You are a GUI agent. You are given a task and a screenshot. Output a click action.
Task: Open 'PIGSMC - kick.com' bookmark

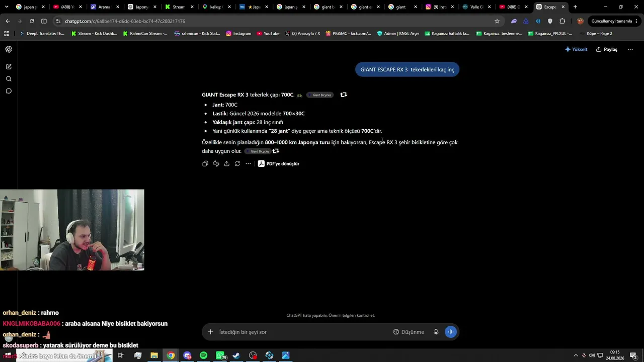pos(348,34)
